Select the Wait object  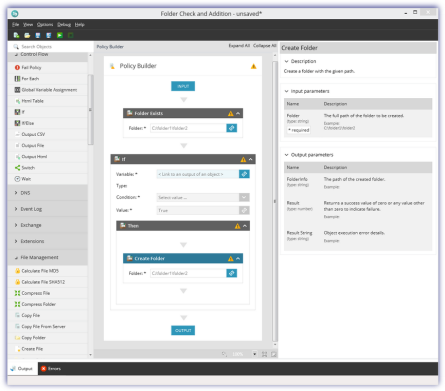[x=48, y=179]
